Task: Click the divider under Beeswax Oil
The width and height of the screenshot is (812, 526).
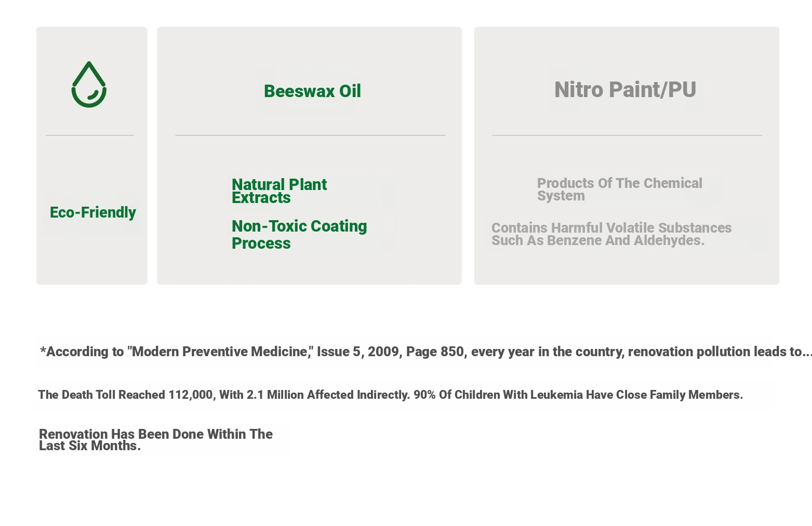Action: click(x=310, y=135)
